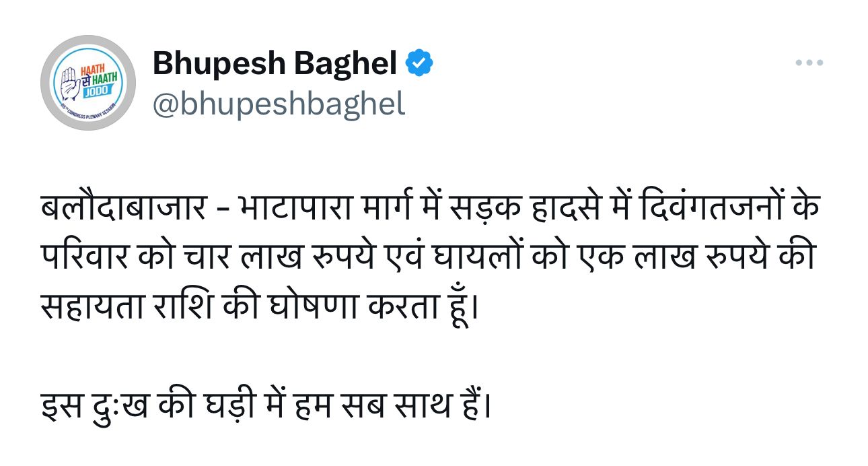This screenshot has width=868, height=466.
Task: Open the @bhupeshbaghel handle link
Action: 279,104
